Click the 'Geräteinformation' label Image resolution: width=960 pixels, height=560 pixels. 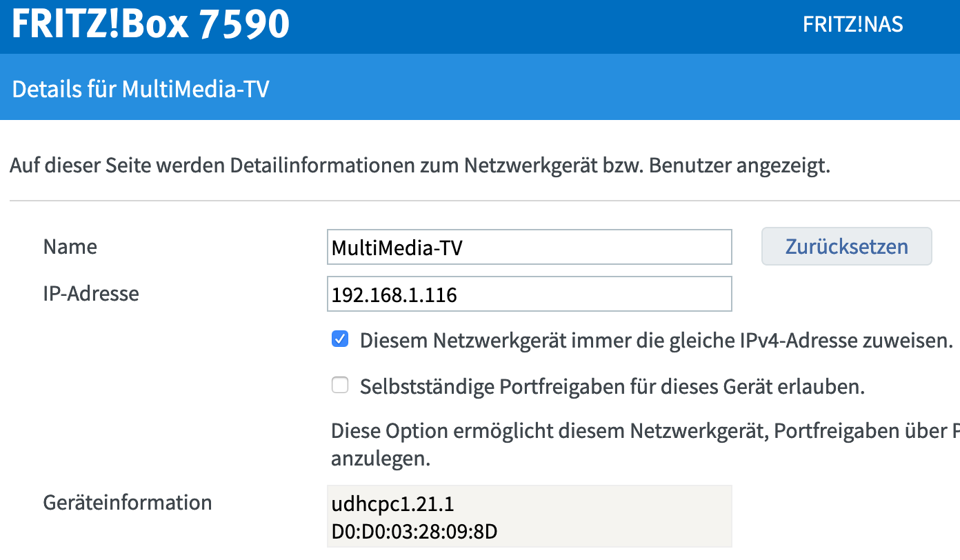coord(127,503)
